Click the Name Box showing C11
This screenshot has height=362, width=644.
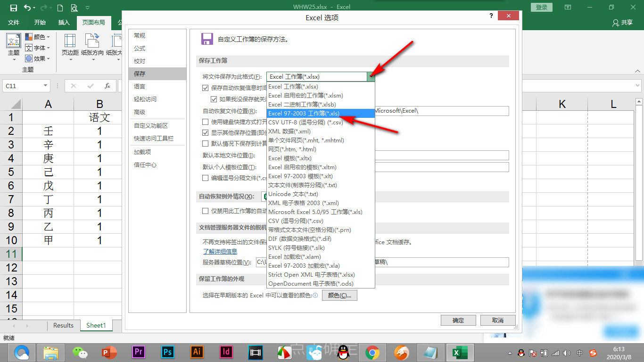(x=26, y=86)
